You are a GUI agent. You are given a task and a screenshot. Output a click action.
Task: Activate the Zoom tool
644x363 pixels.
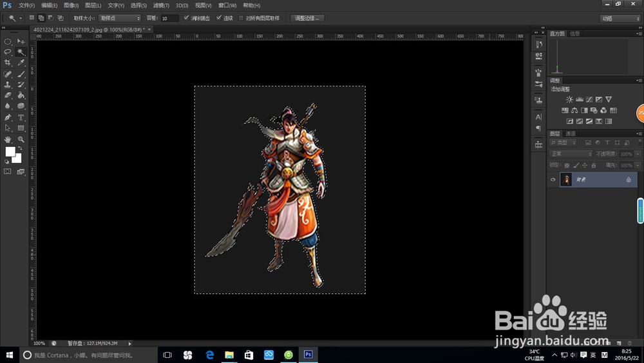pos(21,139)
